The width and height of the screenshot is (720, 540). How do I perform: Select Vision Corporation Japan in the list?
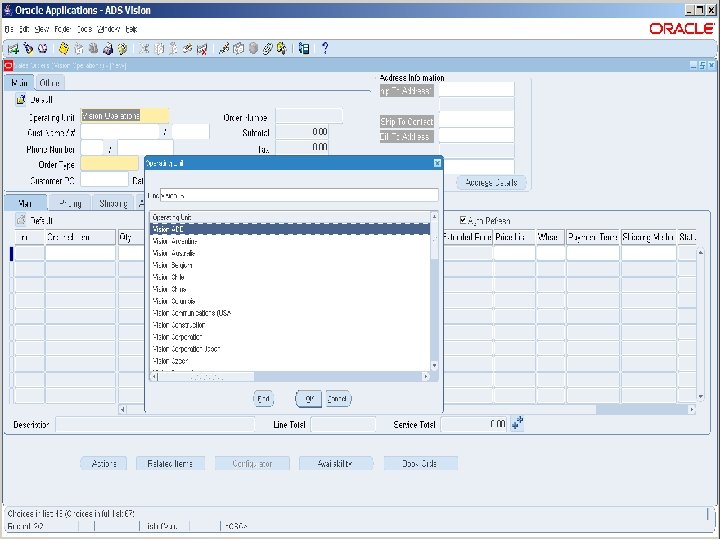290,349
